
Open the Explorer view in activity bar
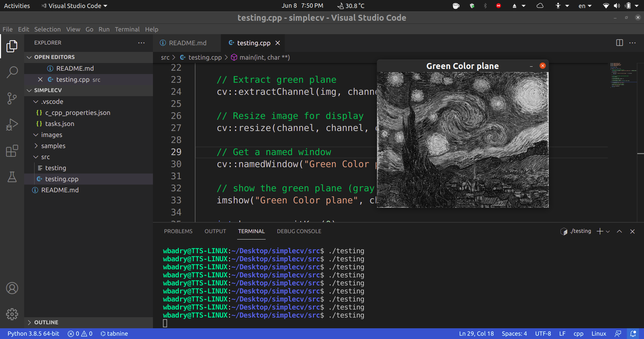point(12,46)
